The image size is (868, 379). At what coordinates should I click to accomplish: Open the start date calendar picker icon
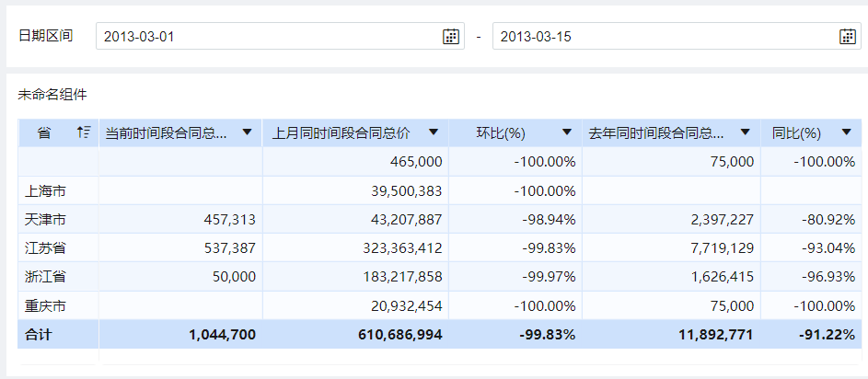click(451, 37)
